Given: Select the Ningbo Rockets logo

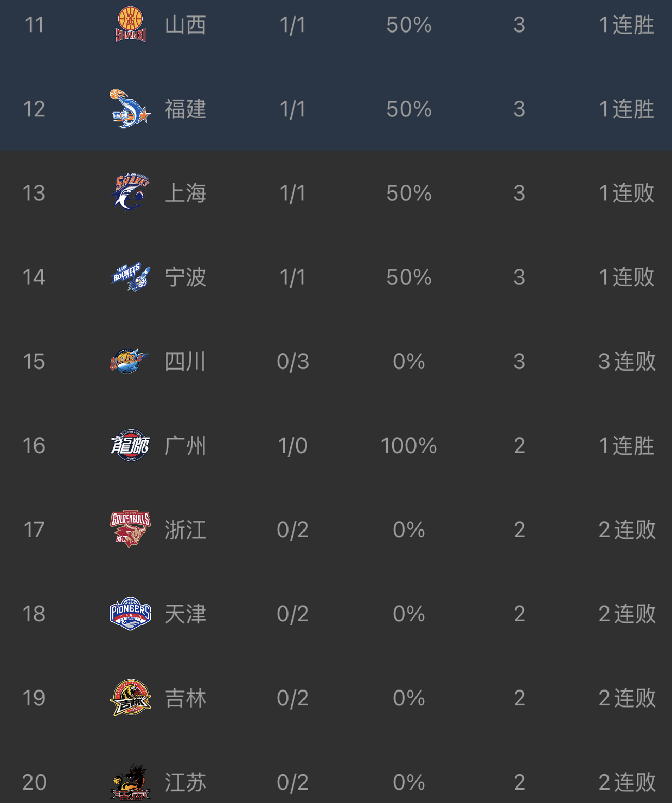Looking at the screenshot, I should pos(131,277).
